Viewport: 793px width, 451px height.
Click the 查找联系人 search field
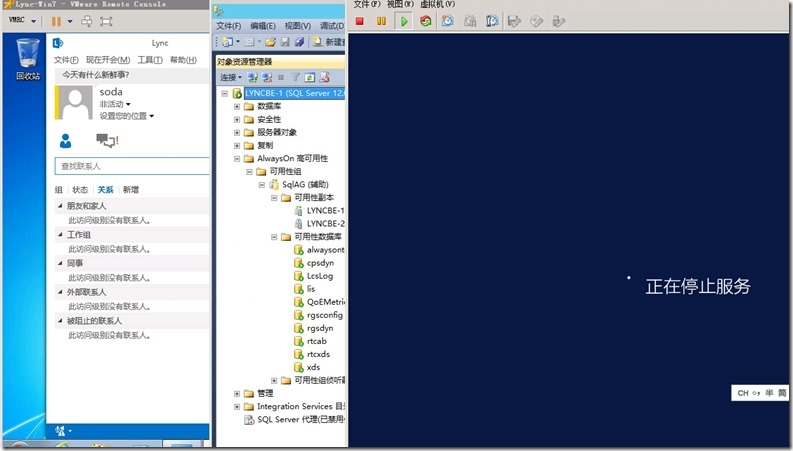click(132, 166)
